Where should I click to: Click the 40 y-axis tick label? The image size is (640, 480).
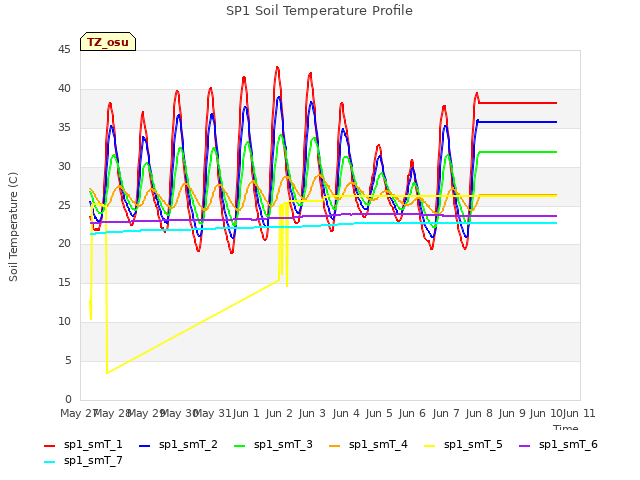click(64, 89)
